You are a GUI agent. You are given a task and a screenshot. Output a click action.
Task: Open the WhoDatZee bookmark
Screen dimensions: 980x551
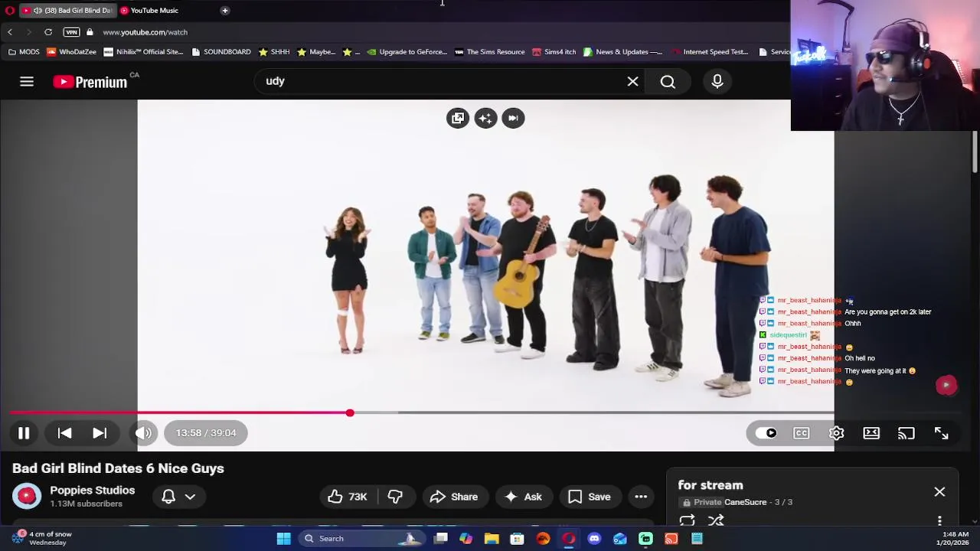click(x=72, y=52)
